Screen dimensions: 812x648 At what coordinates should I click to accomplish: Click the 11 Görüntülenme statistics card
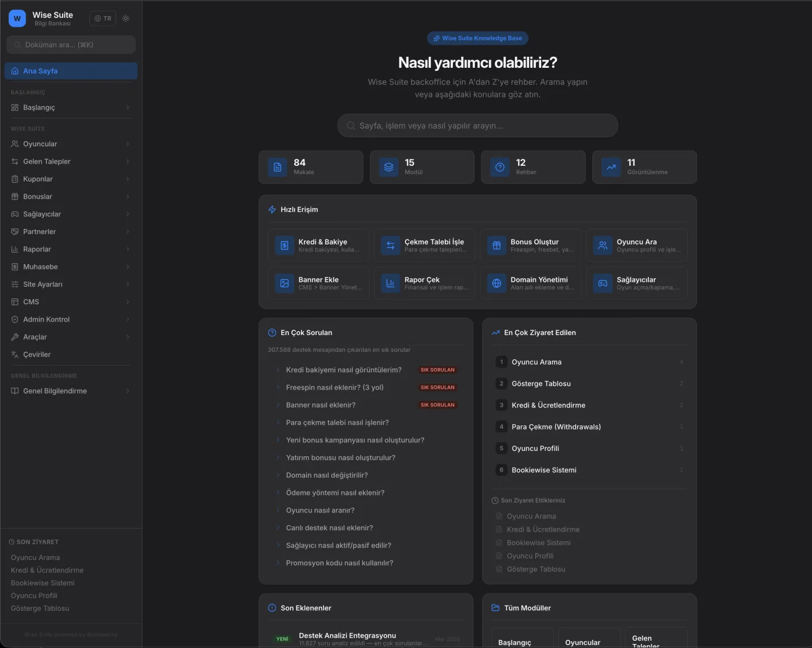(x=644, y=167)
